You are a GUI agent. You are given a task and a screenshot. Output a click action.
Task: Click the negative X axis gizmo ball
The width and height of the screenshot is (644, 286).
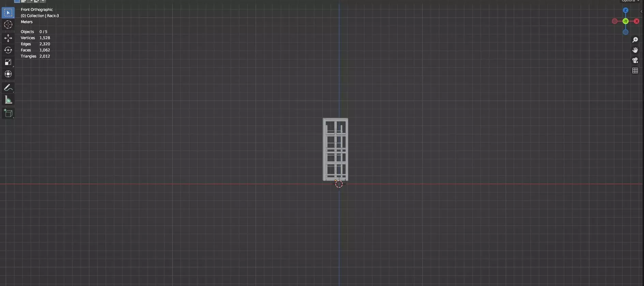pos(615,21)
